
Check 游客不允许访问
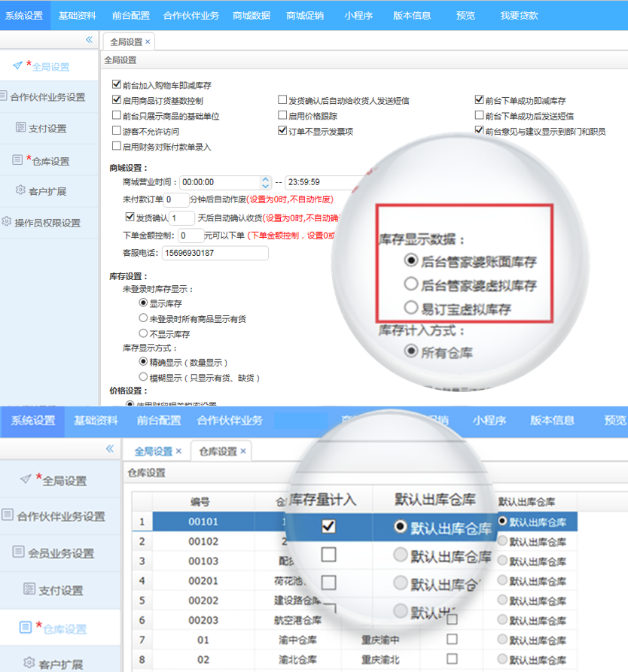tap(116, 131)
